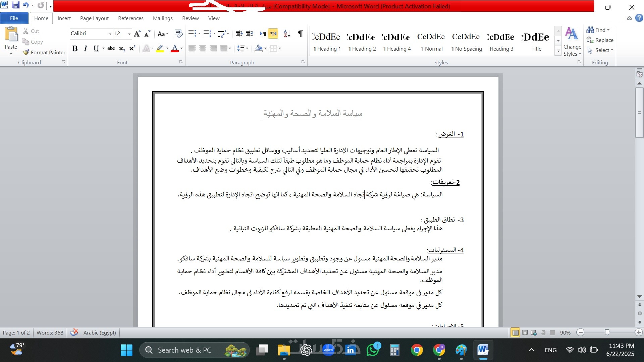Click the Format Painter brush icon
Viewport: 644px width, 362px height.
click(x=26, y=52)
